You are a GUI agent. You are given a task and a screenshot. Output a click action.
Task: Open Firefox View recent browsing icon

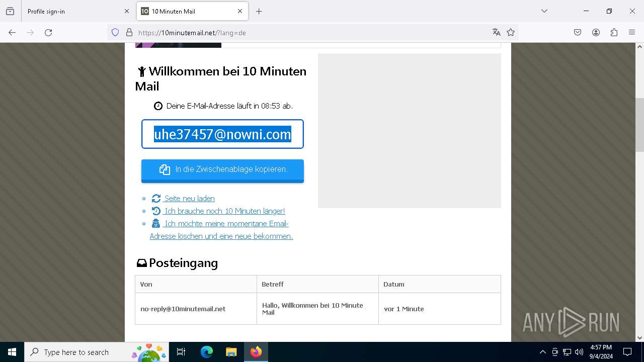pos(10,11)
